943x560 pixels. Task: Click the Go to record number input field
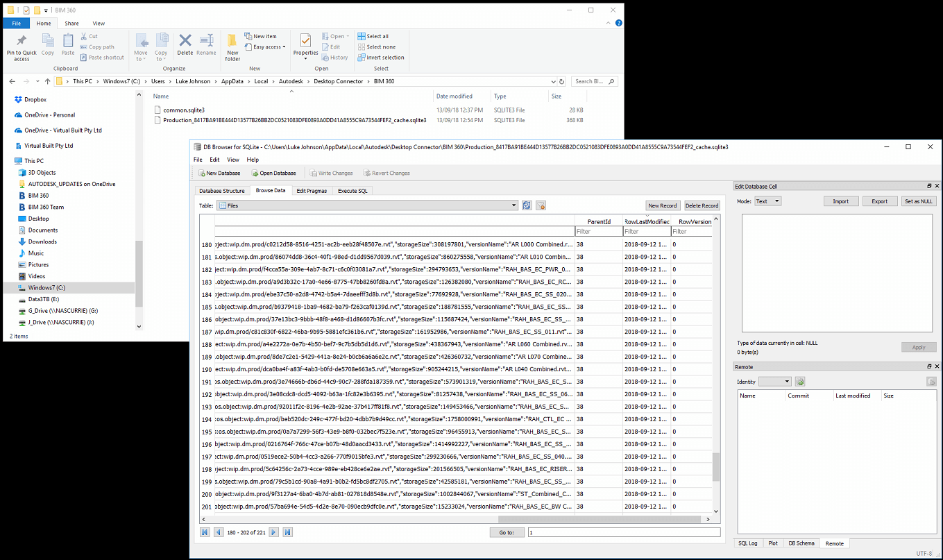pos(624,532)
